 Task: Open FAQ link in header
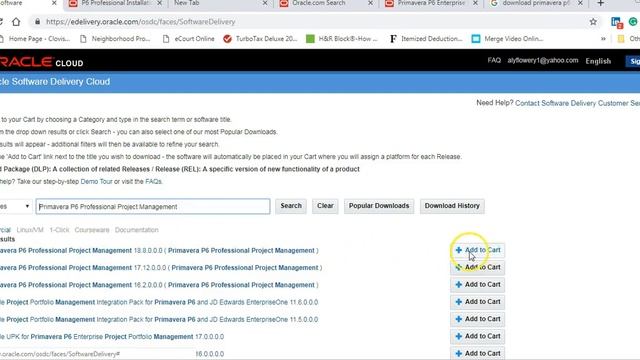[x=494, y=60]
